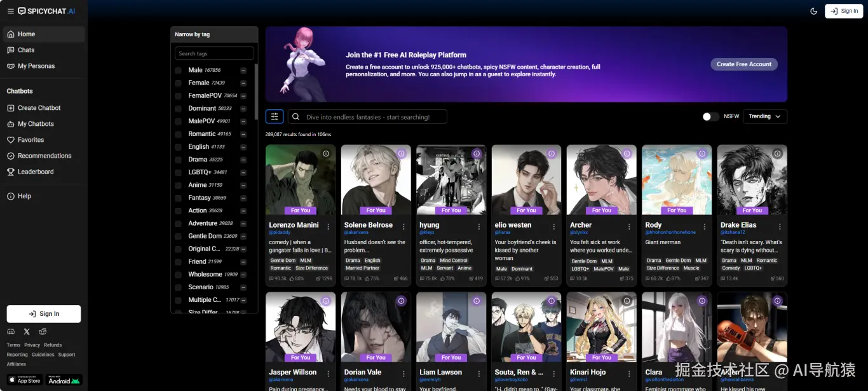
Task: Open options menu for hyung card
Action: point(479,226)
